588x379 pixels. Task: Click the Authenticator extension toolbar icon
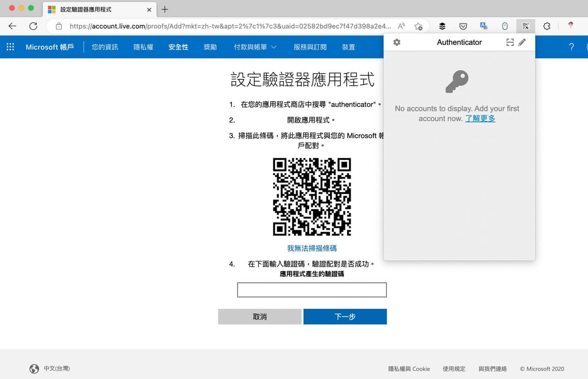526,26
